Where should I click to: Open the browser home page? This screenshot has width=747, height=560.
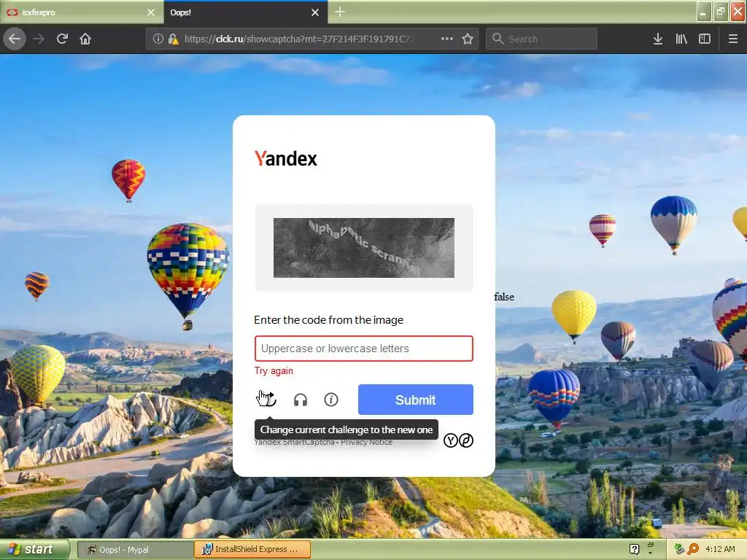(x=85, y=39)
